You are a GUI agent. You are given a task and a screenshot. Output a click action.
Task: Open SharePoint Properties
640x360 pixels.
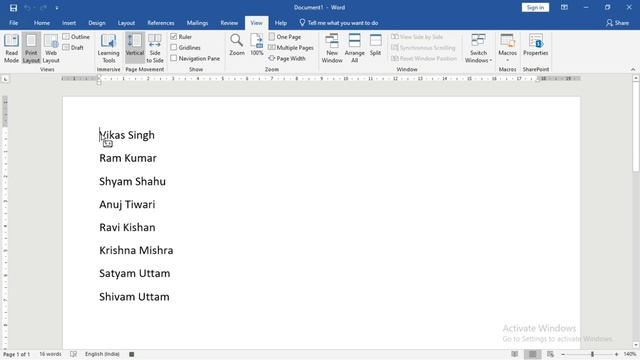536,45
